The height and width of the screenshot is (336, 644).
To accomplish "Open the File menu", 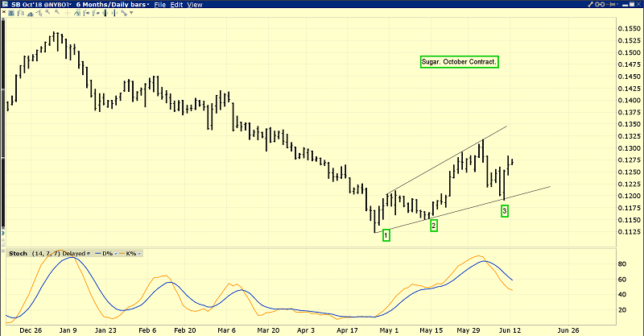I will [159, 5].
